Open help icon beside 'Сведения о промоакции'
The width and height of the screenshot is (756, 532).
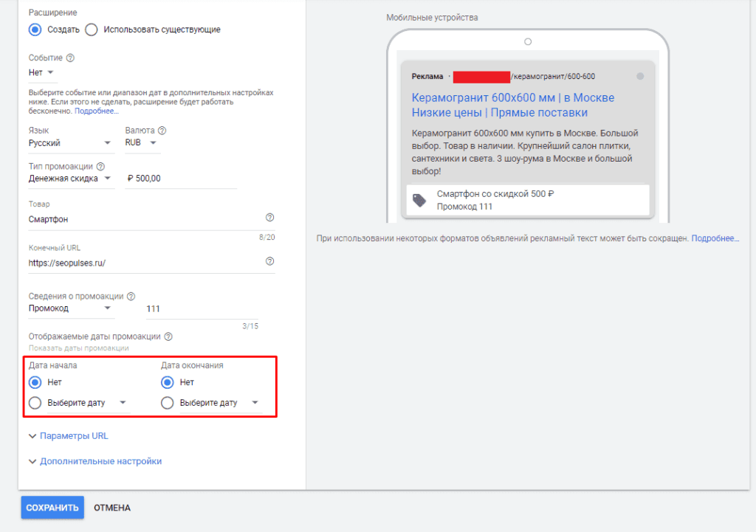pyautogui.click(x=131, y=297)
